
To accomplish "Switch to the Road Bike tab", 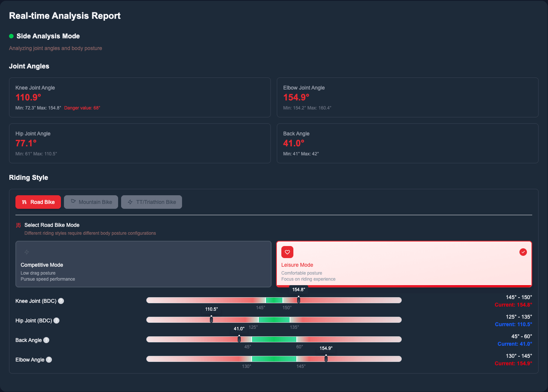I will coord(38,202).
